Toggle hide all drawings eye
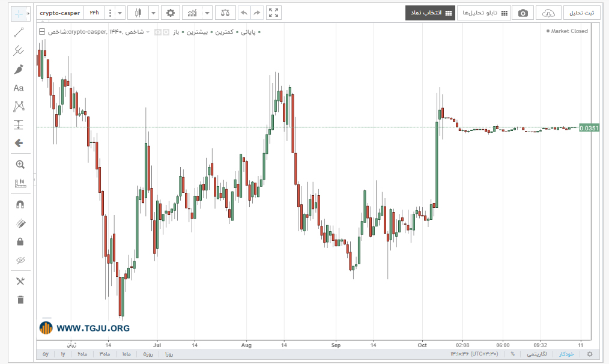Screen dimensions: 609x364 click(x=20, y=260)
